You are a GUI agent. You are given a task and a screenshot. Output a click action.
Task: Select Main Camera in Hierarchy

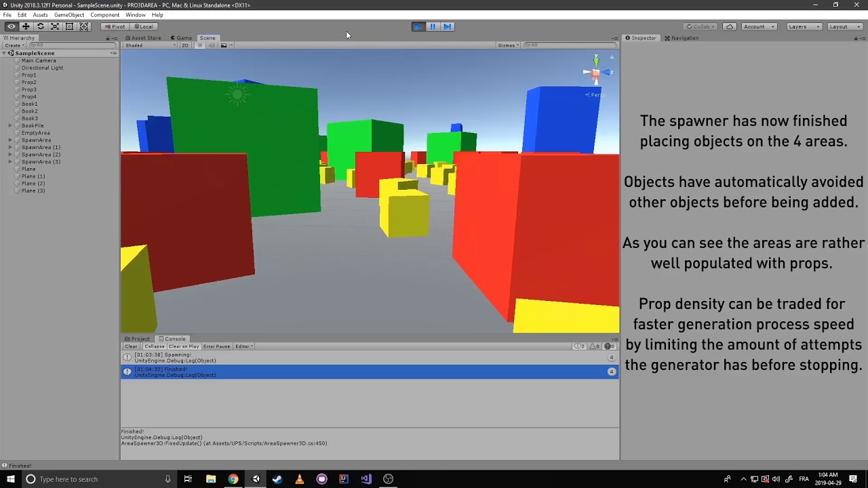[39, 61]
